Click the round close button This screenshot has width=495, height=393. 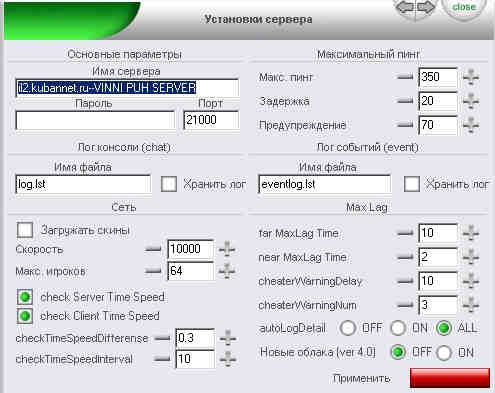pyautogui.click(x=464, y=7)
